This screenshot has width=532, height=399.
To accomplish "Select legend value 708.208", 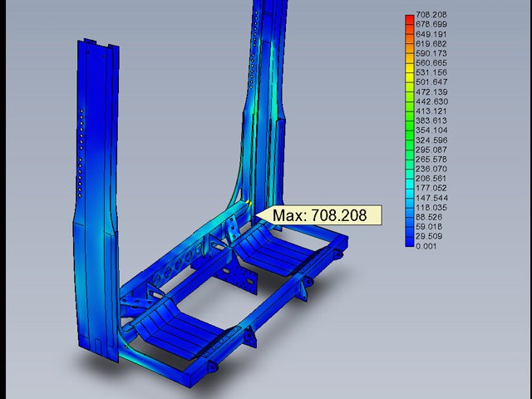I will [431, 15].
